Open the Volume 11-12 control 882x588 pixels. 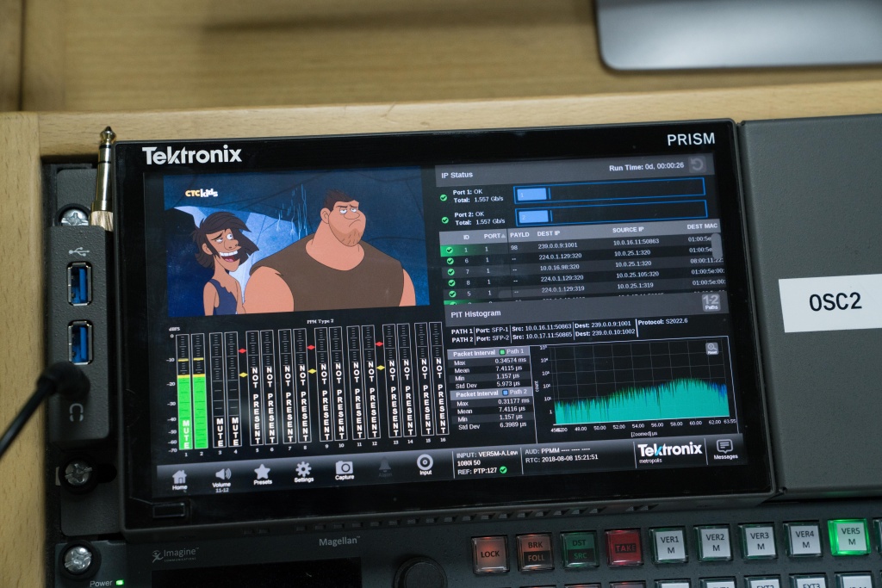pyautogui.click(x=222, y=480)
